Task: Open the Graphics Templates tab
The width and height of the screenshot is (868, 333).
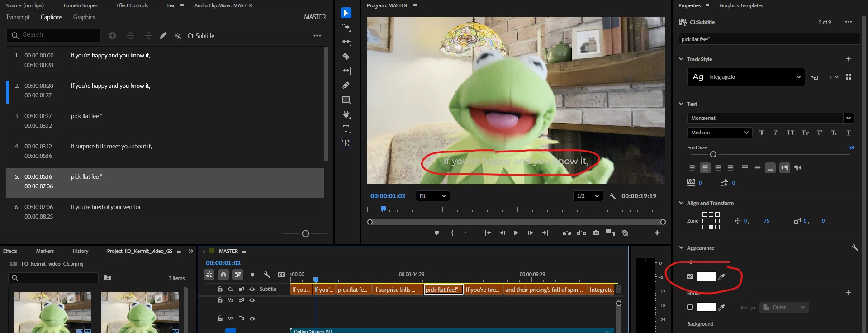Action: [x=741, y=5]
